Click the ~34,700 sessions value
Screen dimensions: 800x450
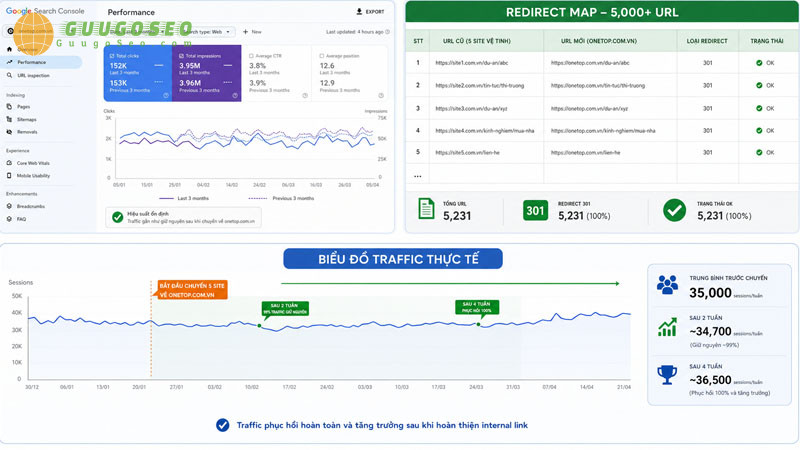(x=710, y=332)
